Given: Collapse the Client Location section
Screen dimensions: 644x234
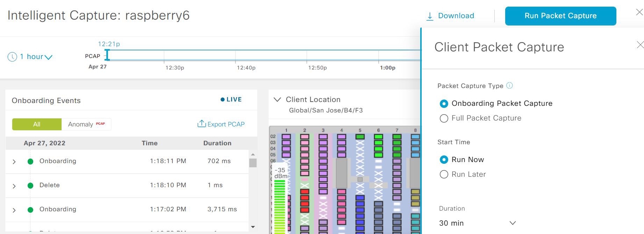Looking at the screenshot, I should coord(277,100).
